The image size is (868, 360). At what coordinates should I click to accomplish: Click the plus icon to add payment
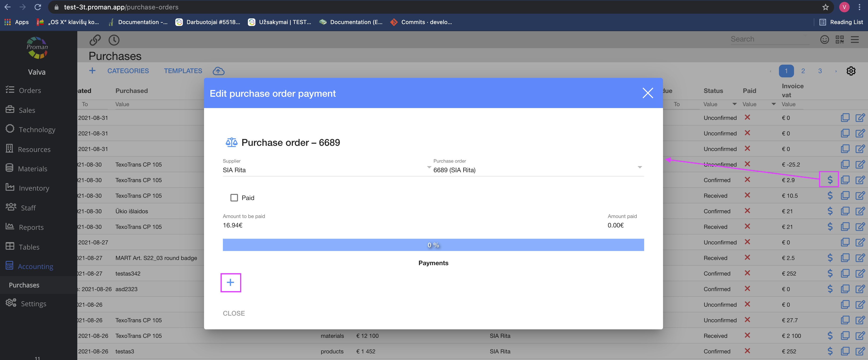click(230, 282)
